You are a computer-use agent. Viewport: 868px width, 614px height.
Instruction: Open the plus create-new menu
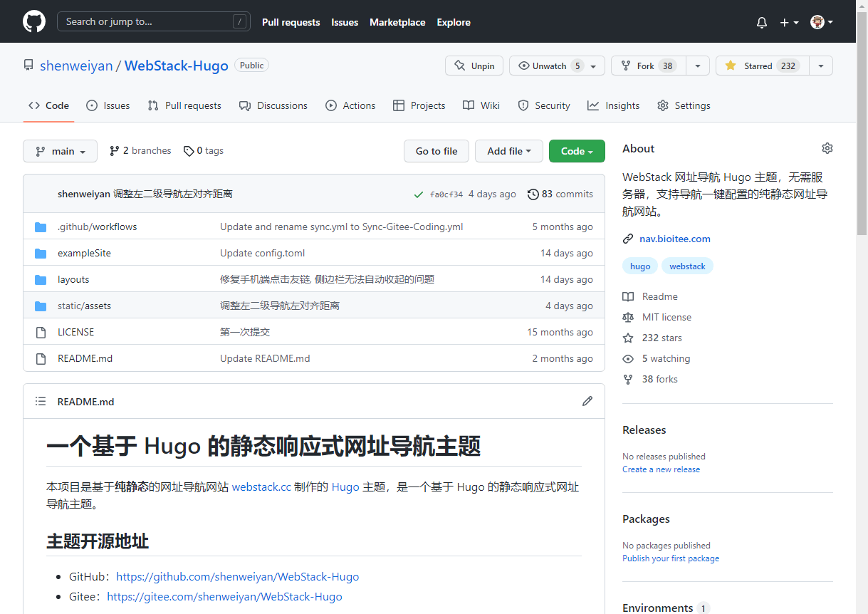click(789, 22)
